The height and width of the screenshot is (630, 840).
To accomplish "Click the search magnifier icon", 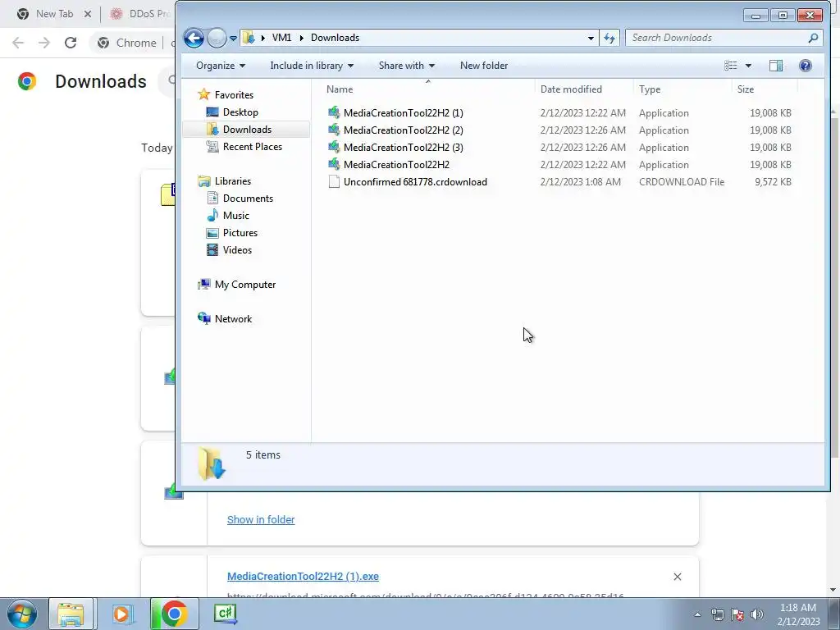I will [x=813, y=38].
